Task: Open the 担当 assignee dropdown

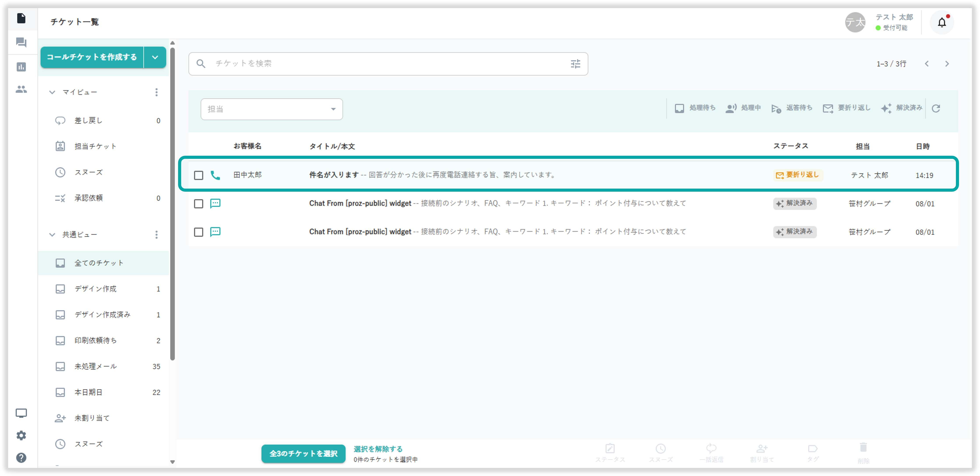Action: point(272,109)
